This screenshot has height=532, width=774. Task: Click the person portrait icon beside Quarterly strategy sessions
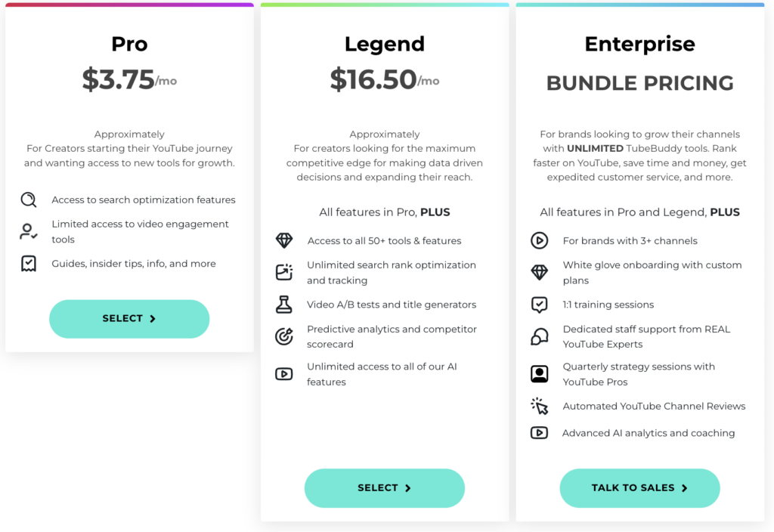539,374
